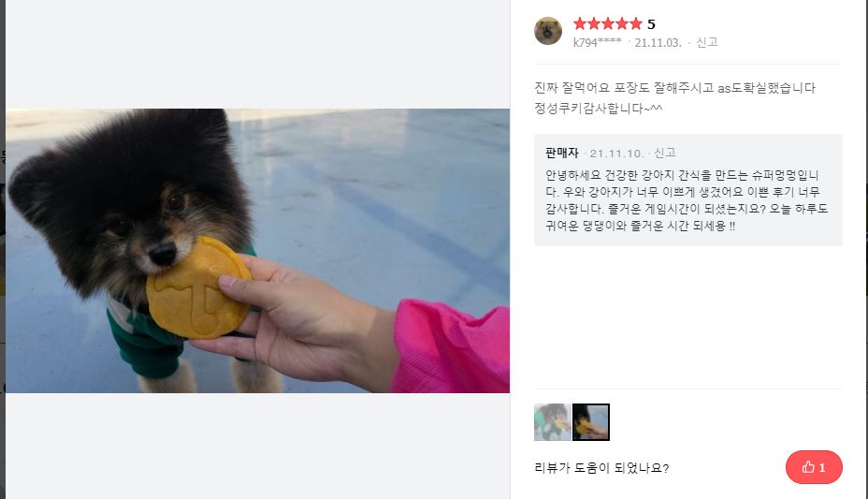
Task: Click the umbrella-stamped cookie in the photo
Action: pyautogui.click(x=197, y=287)
